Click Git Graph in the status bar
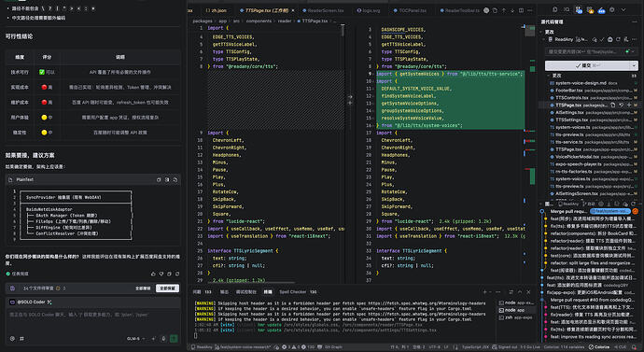The image size is (644, 352). pyautogui.click(x=333, y=347)
